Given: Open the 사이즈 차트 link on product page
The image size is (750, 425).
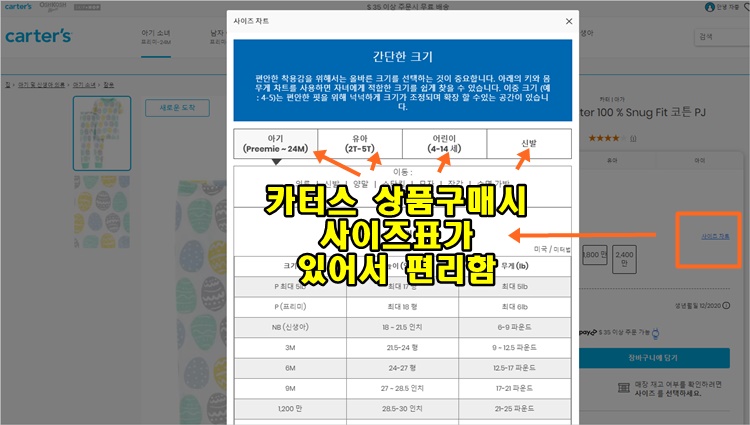Looking at the screenshot, I should click(x=715, y=236).
